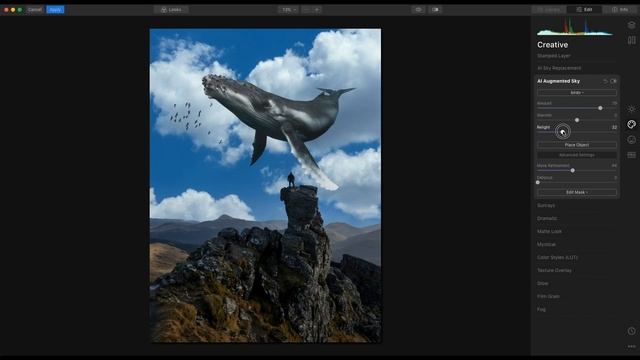Image resolution: width=640 pixels, height=360 pixels.
Task: Open the zoom percentage dropdown
Action: click(x=289, y=9)
